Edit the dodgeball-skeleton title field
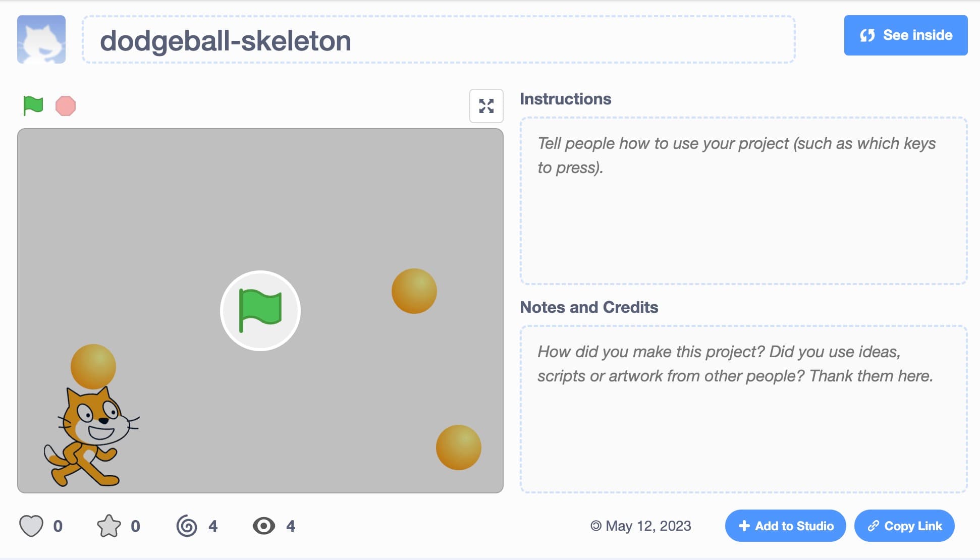The height and width of the screenshot is (560, 980). click(x=439, y=40)
